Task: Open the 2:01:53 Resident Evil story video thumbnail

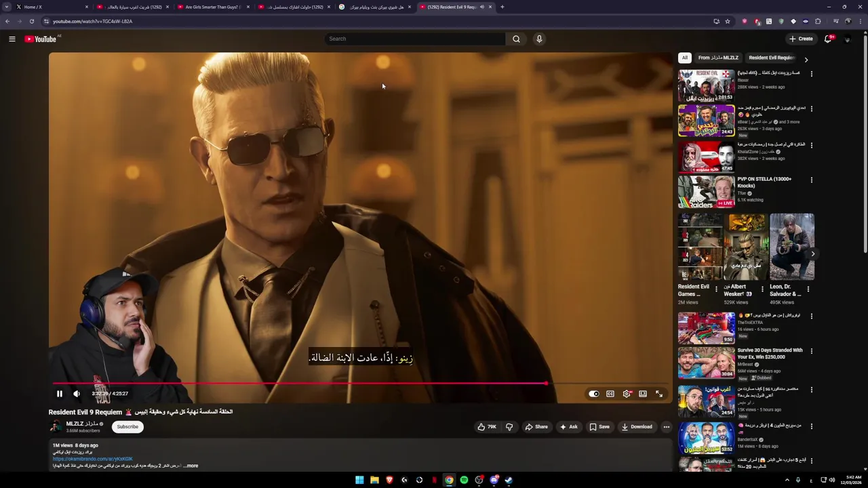Action: (706, 85)
